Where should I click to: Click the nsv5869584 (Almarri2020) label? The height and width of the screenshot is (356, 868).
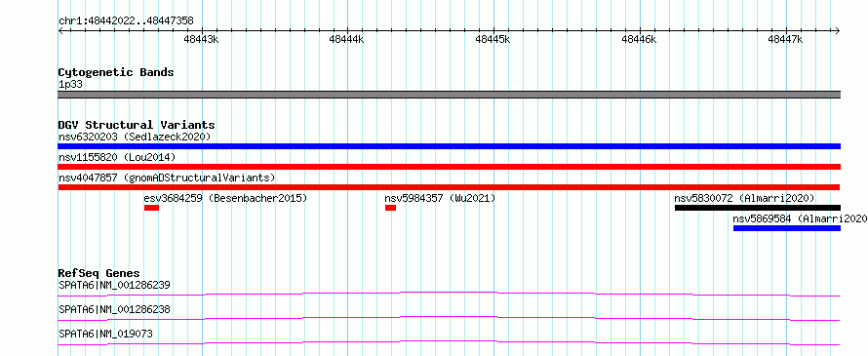801,218
